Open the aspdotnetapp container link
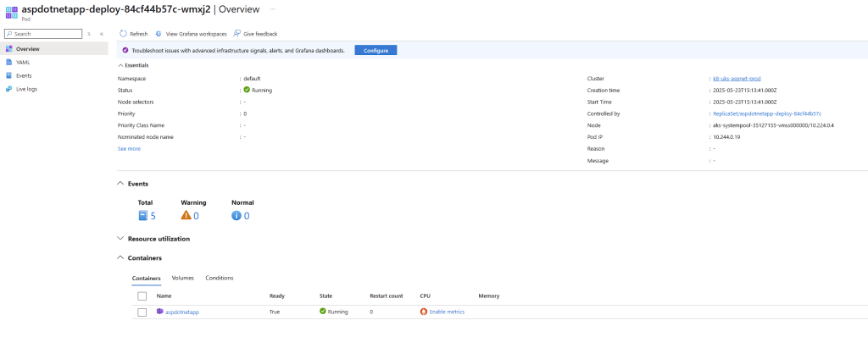 coord(182,312)
